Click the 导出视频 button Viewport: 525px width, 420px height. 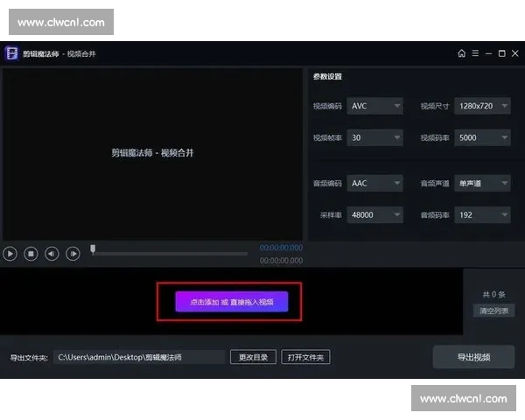coord(473,357)
